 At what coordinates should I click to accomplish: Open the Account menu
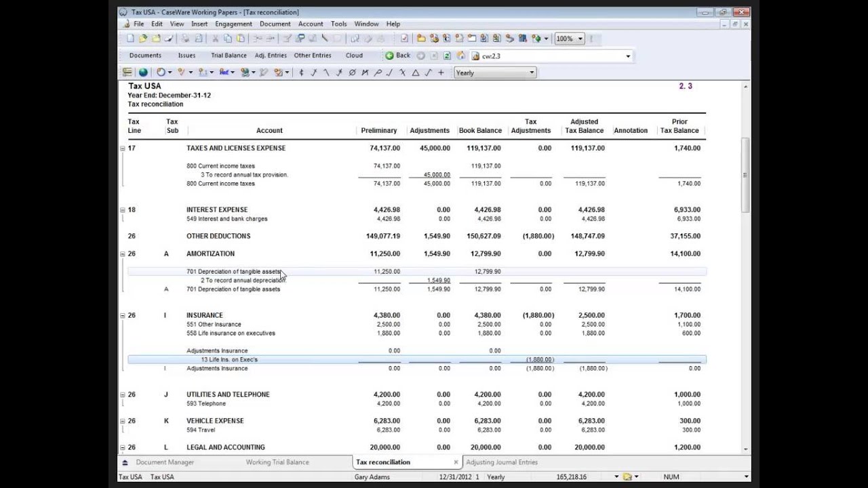311,24
